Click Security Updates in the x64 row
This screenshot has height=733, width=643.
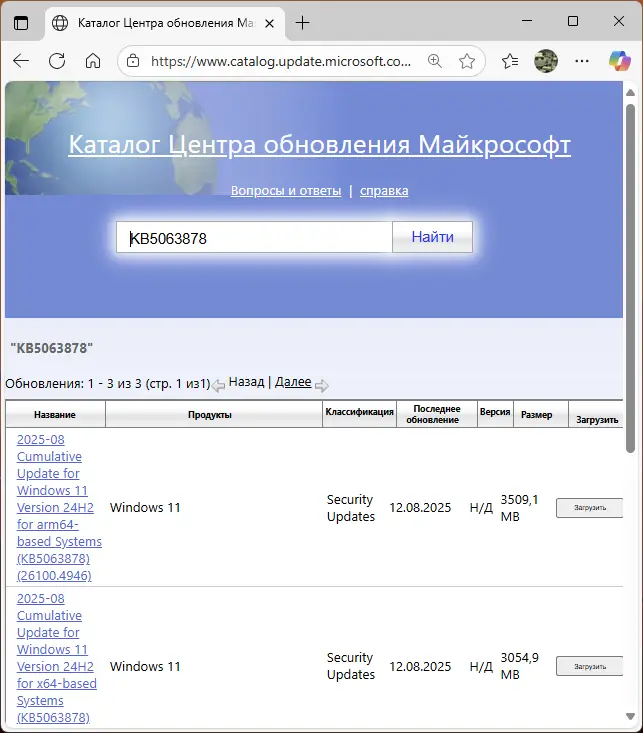[x=351, y=666]
